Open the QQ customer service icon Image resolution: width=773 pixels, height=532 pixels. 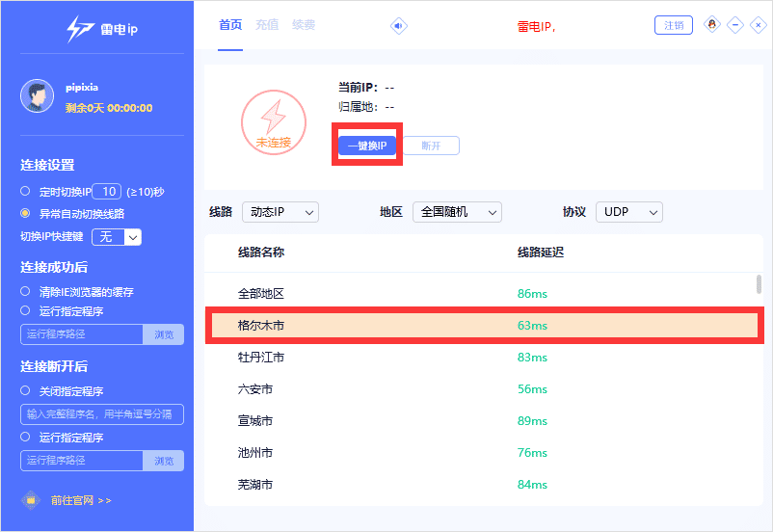tap(712, 24)
